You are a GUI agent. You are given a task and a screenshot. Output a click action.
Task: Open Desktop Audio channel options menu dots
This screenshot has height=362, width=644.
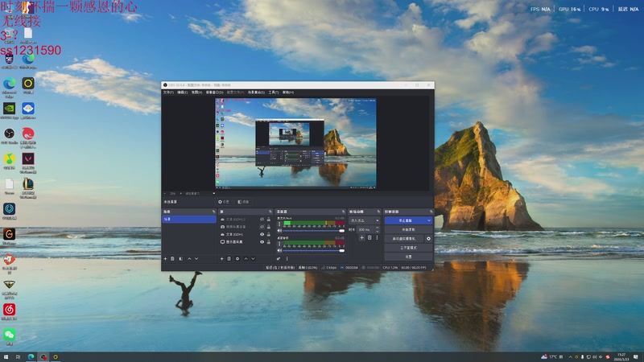point(279,244)
